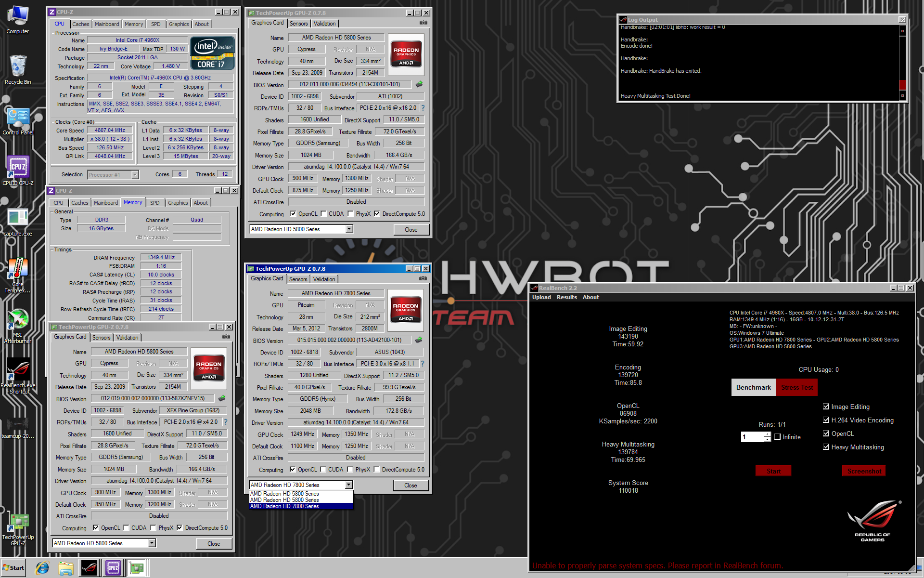Launch the capture.exe desktop icon

point(18,222)
